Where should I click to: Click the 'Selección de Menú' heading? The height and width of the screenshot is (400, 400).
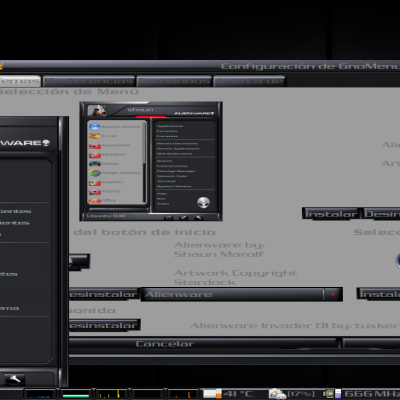click(x=69, y=91)
